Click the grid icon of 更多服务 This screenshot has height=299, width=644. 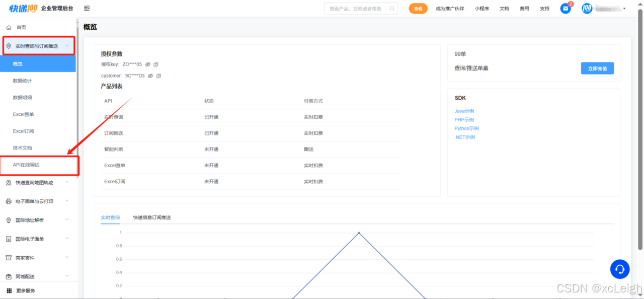9,290
